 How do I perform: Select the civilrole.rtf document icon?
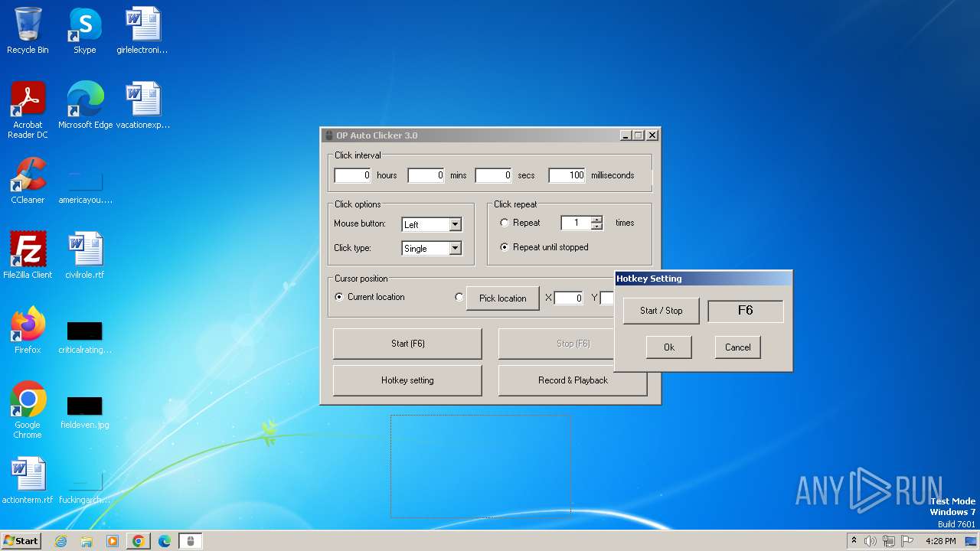pos(85,256)
